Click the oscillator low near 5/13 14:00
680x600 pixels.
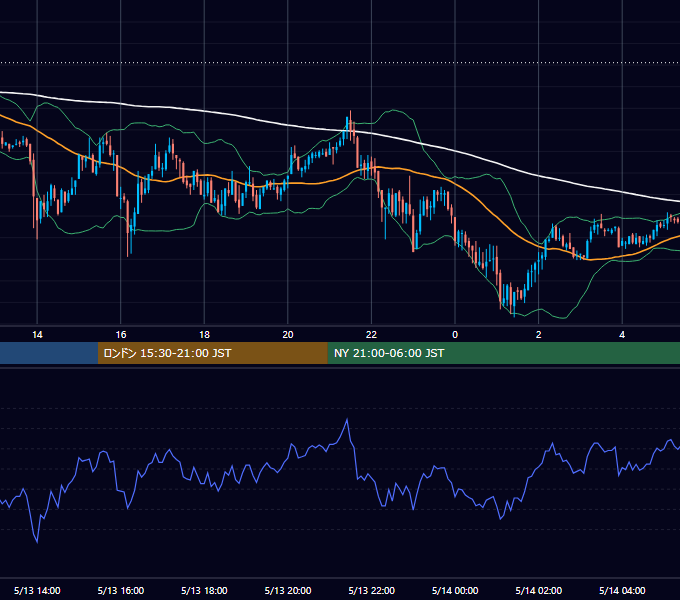(37, 541)
